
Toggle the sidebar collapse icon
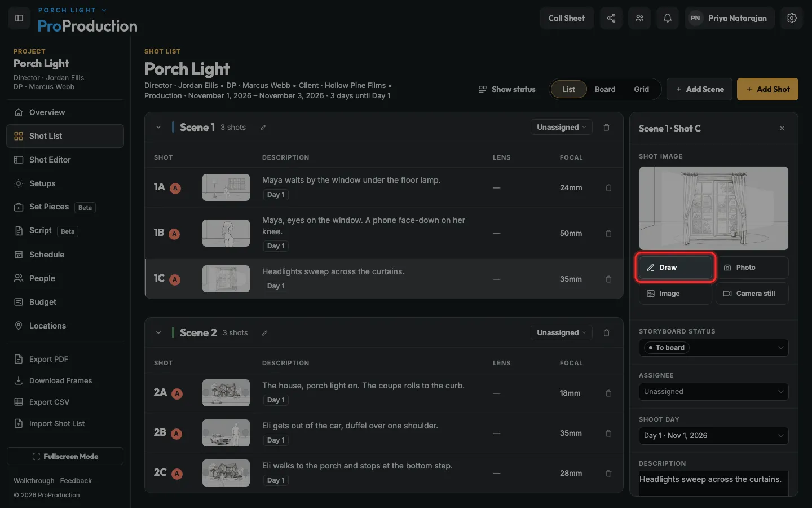point(19,18)
